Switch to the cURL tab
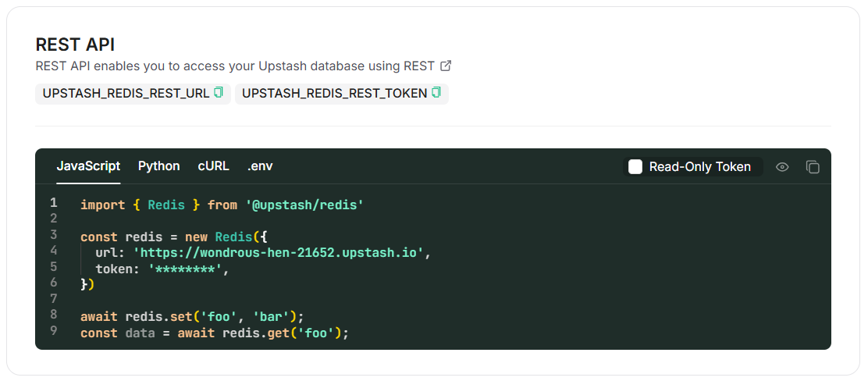The height and width of the screenshot is (381, 868). click(x=214, y=166)
